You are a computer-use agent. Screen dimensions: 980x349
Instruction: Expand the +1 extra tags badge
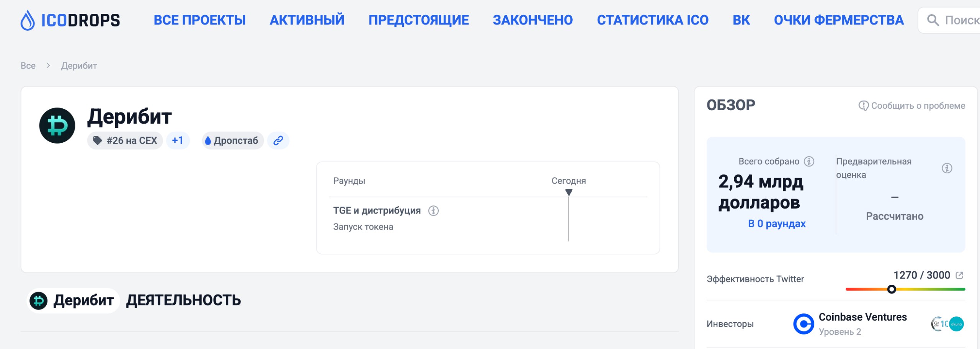click(x=178, y=140)
